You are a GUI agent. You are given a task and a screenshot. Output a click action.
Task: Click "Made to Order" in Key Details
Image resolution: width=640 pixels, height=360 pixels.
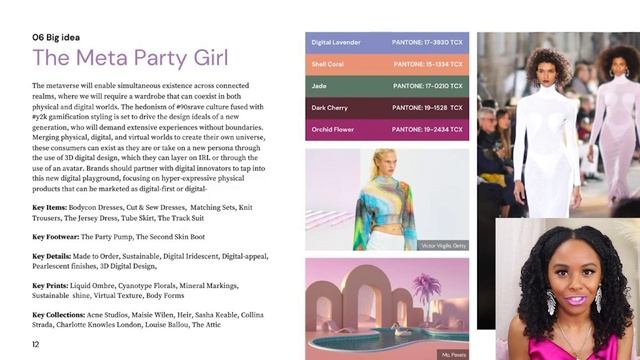tap(96, 256)
